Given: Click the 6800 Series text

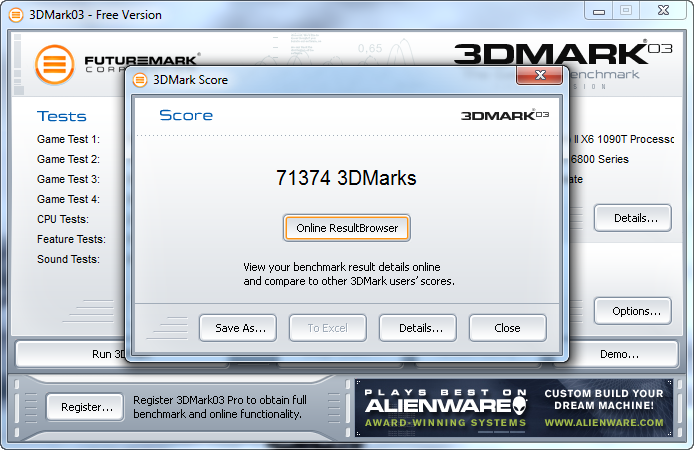Looking at the screenshot, I should click(600, 159).
